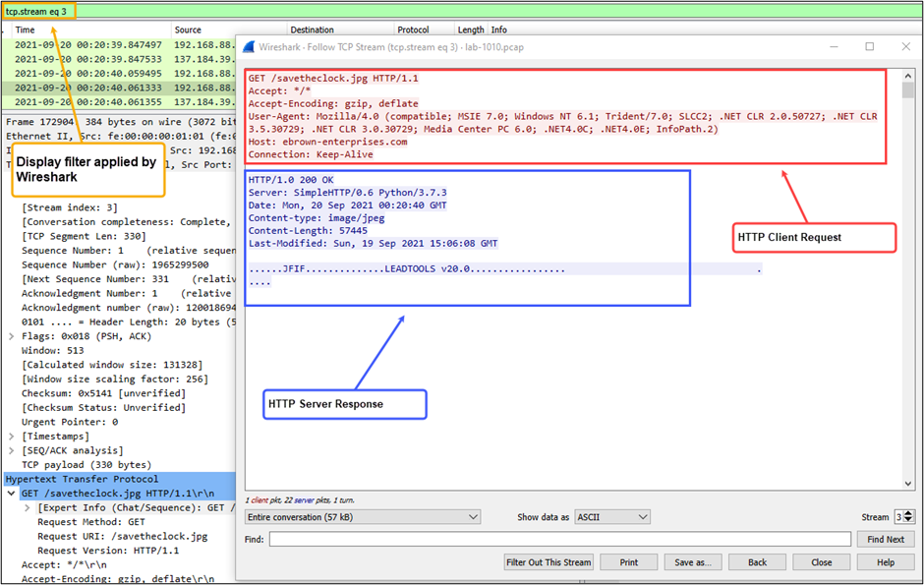The image size is (924, 585).
Task: Maximize the Follow TCP Stream dialog
Action: click(869, 46)
